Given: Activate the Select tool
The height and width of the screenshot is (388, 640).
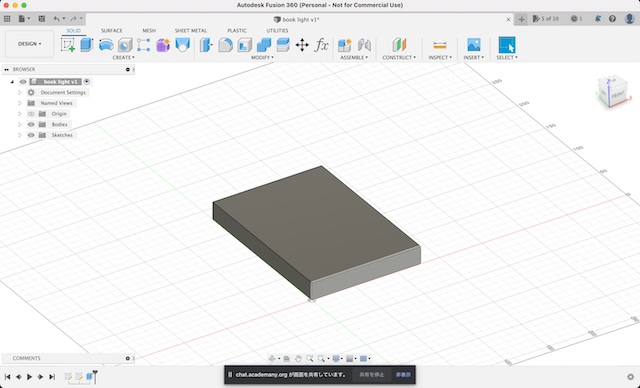Looking at the screenshot, I should [x=507, y=45].
